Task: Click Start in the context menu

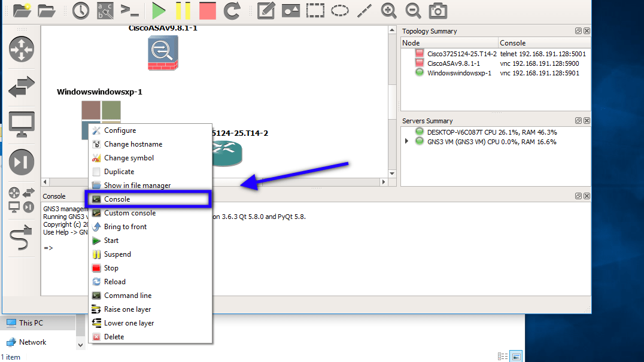Action: click(151, 241)
